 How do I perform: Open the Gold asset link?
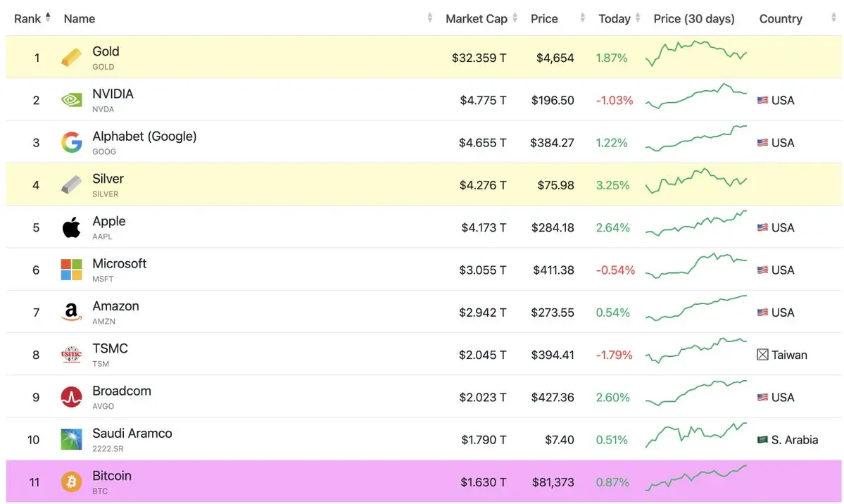tap(106, 51)
